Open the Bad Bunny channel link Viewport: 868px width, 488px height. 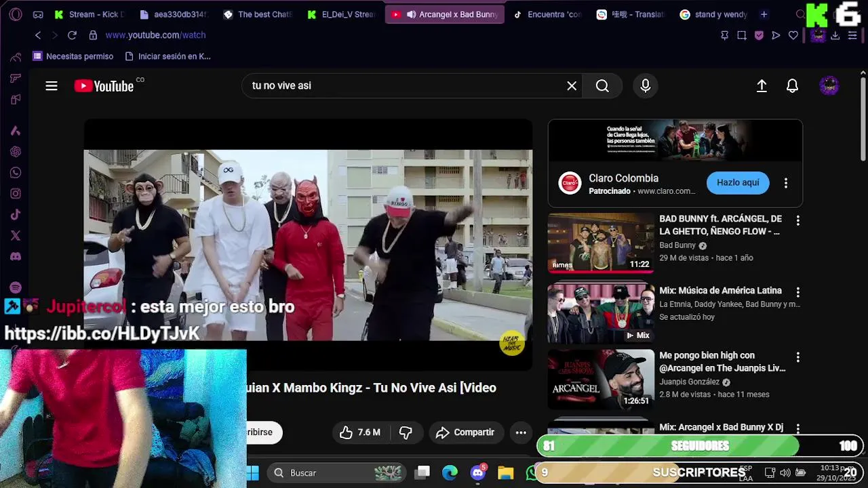[x=677, y=245]
